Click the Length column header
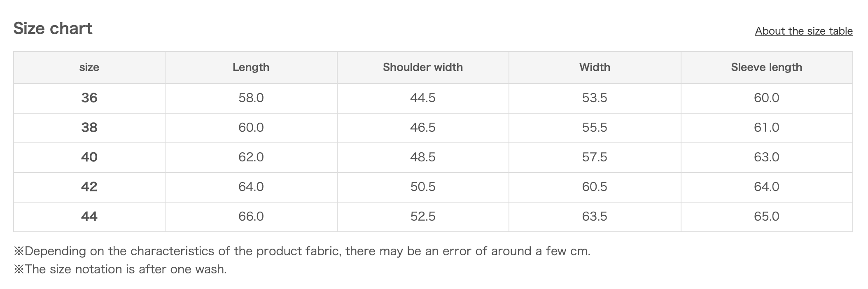 pos(251,67)
